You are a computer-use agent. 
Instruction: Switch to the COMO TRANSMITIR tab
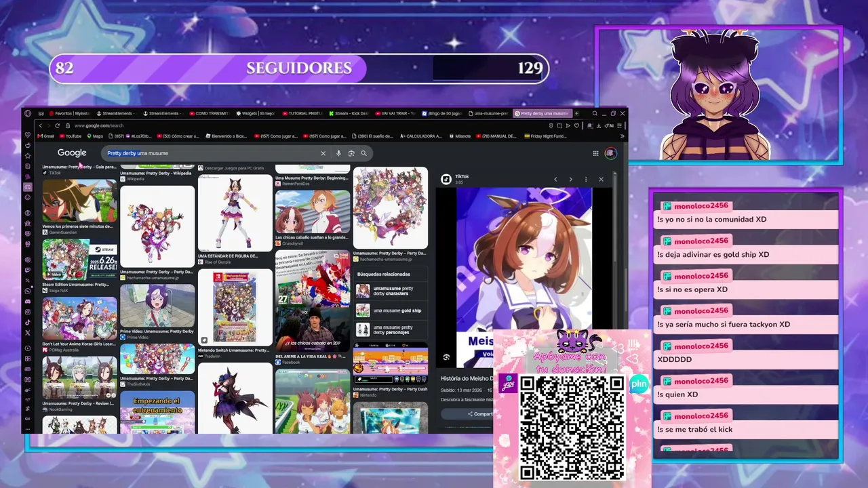pyautogui.click(x=210, y=113)
